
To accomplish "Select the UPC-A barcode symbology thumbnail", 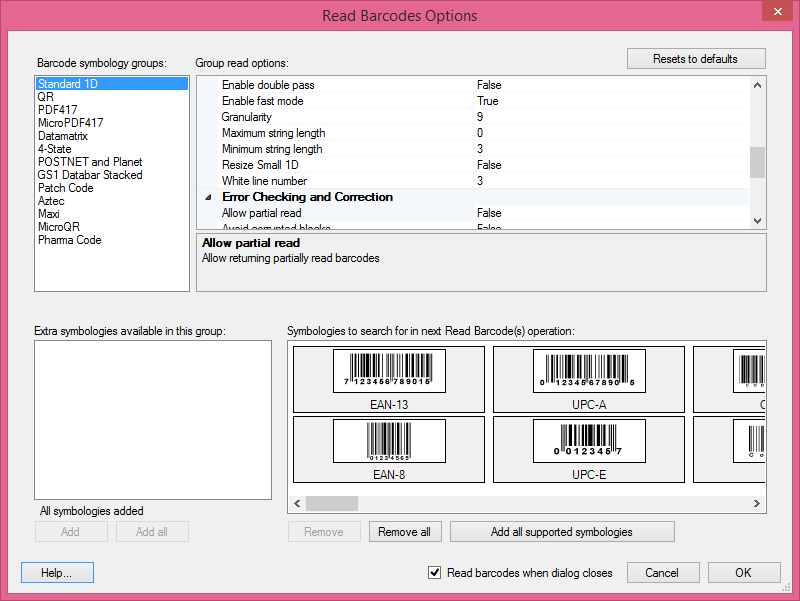I will pos(588,378).
